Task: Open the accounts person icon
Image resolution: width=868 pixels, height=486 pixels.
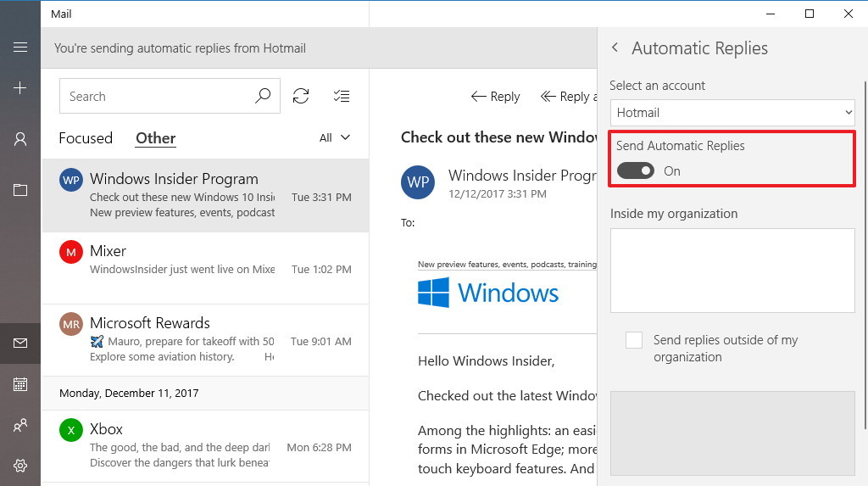Action: (20, 138)
